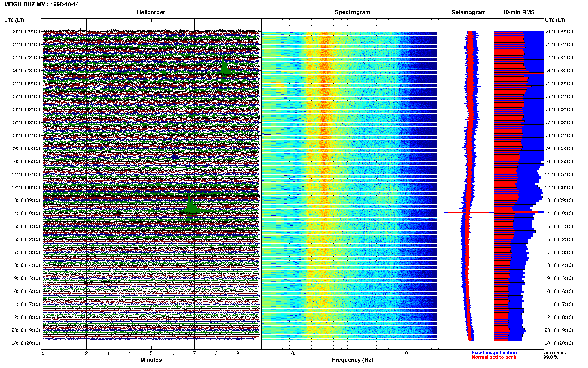The image size is (588, 368).
Task: Click the left time label '12:10 (08:10)'
Action: pos(26,187)
